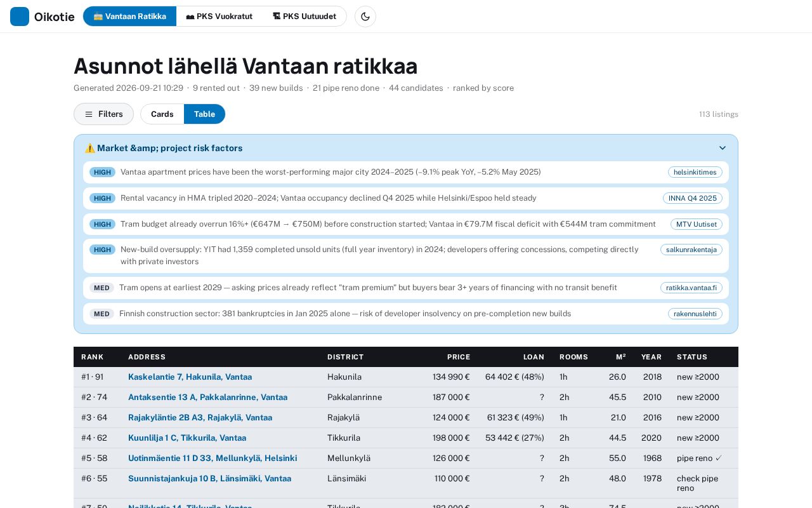This screenshot has width=812, height=508.
Task: Open listing Antaksentie 13 A, Pakkalanrinne
Action: [x=207, y=398]
